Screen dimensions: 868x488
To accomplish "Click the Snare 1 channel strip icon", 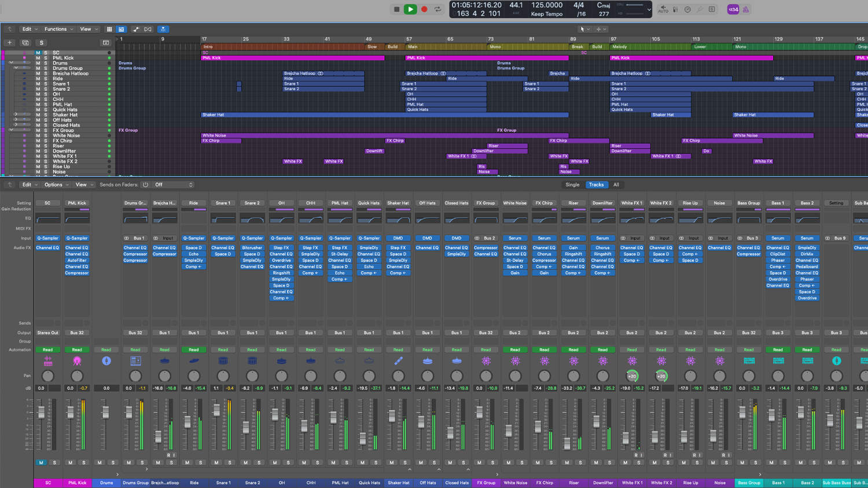I will [x=223, y=361].
